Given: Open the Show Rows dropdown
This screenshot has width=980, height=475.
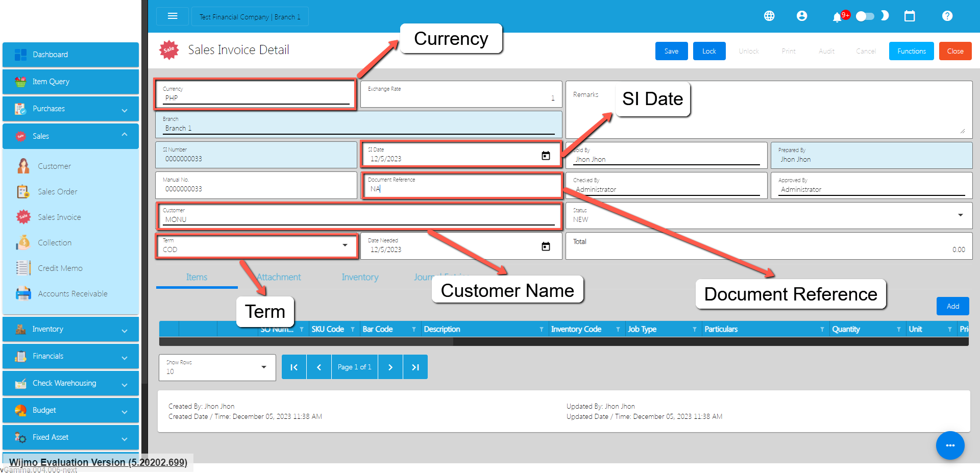Looking at the screenshot, I should 263,367.
